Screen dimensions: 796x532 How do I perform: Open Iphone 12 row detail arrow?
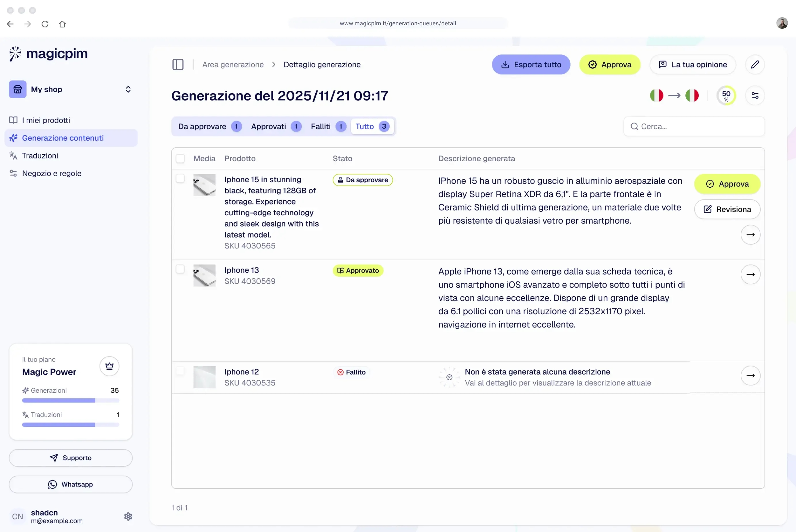click(750, 376)
